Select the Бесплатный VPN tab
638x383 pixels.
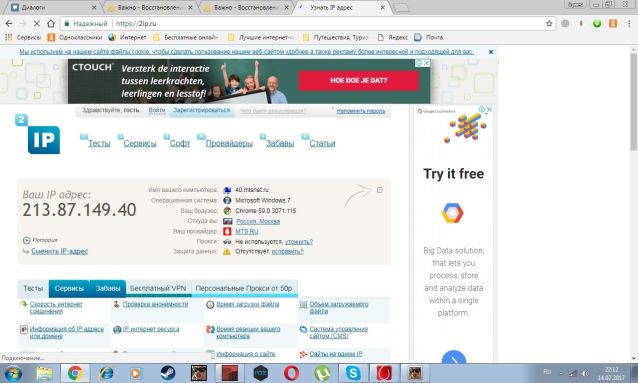158,288
